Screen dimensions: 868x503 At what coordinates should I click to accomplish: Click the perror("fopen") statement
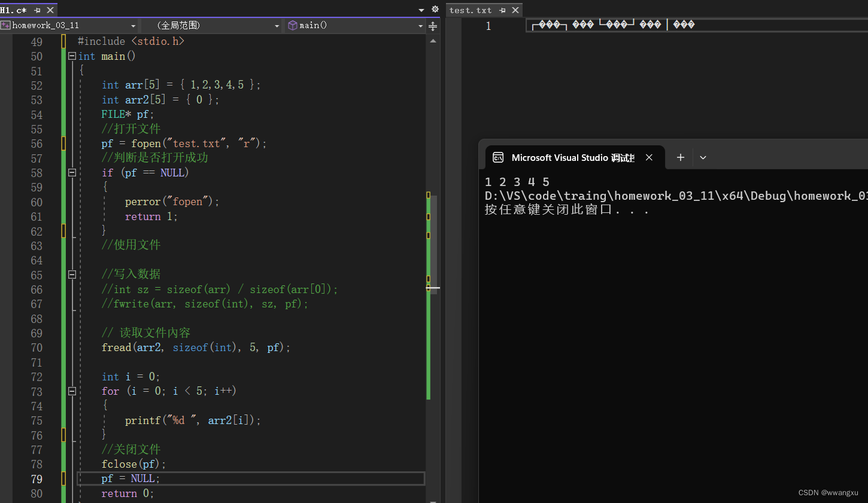coord(172,202)
